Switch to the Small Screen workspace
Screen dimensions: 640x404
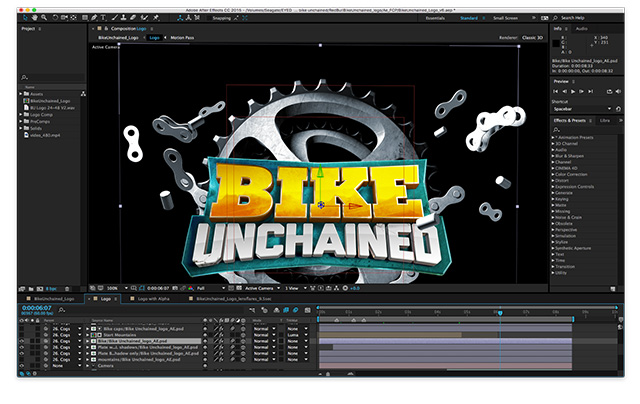pyautogui.click(x=504, y=18)
